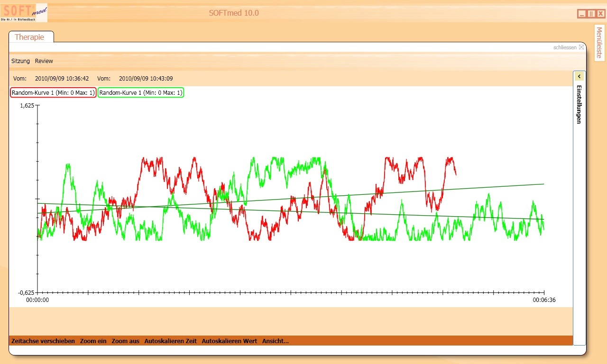Show the Menüleiste via its vertical tab
Viewport: 607px width, 364px height.
click(x=598, y=43)
